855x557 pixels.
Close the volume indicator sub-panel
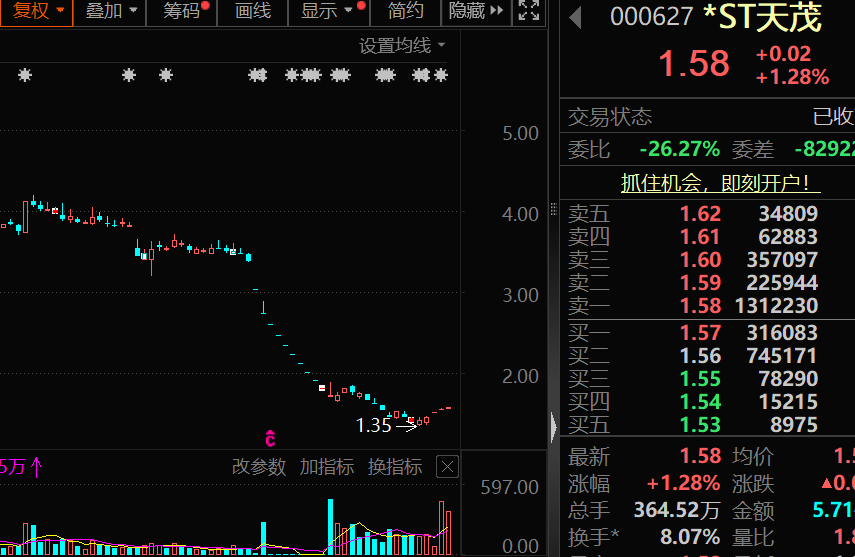448,467
